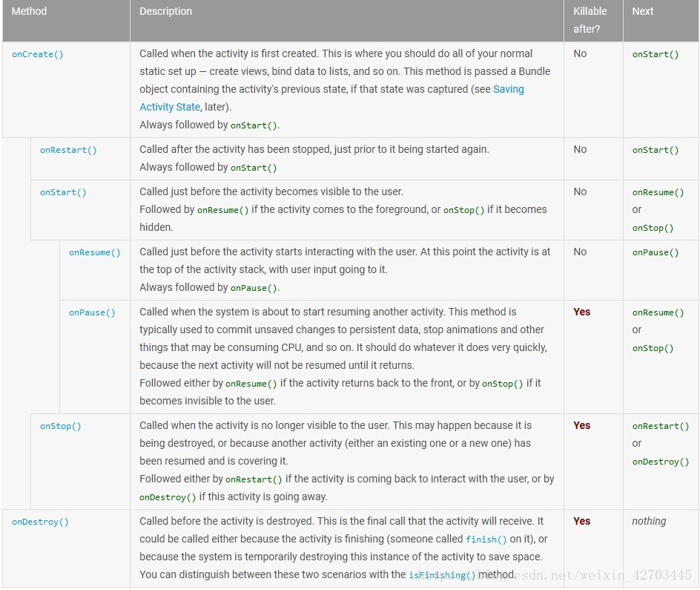Follow the isFinishing() link in onDestroy description

pyautogui.click(x=442, y=575)
